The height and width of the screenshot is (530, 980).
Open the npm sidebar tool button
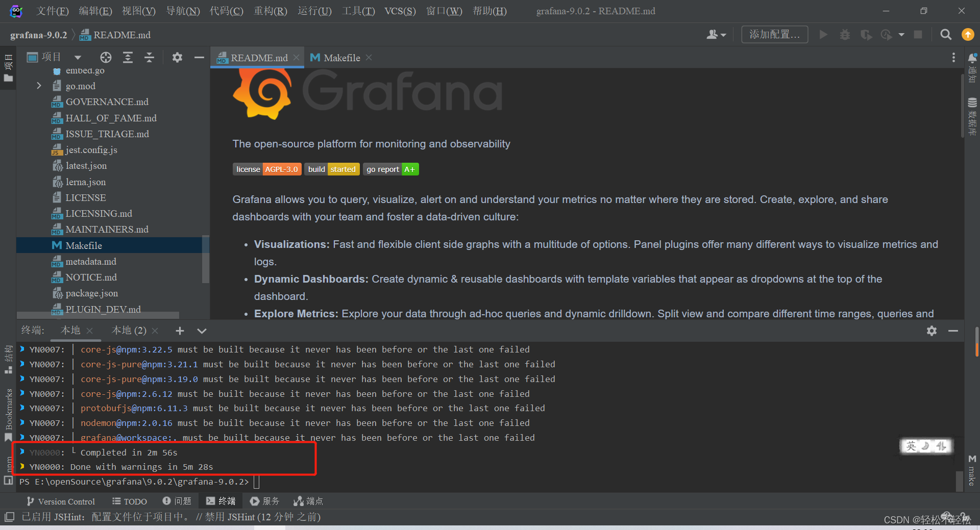click(x=8, y=470)
